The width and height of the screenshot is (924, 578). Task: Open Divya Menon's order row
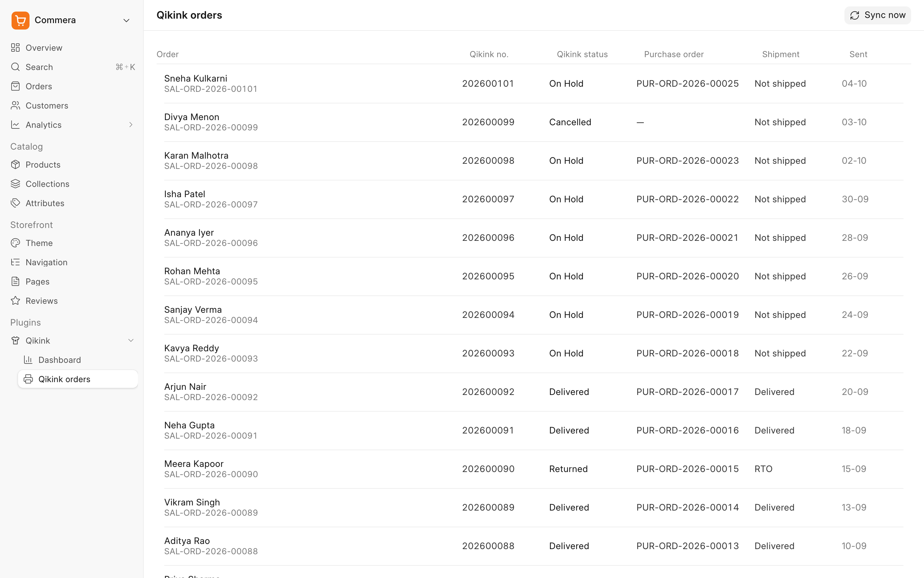pyautogui.click(x=534, y=122)
